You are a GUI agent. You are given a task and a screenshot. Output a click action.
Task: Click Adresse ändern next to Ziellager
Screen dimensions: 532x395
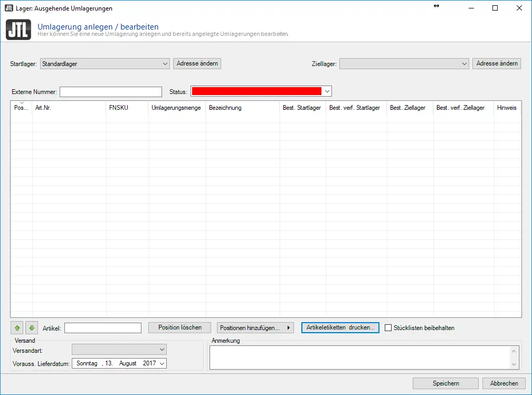[x=497, y=63]
